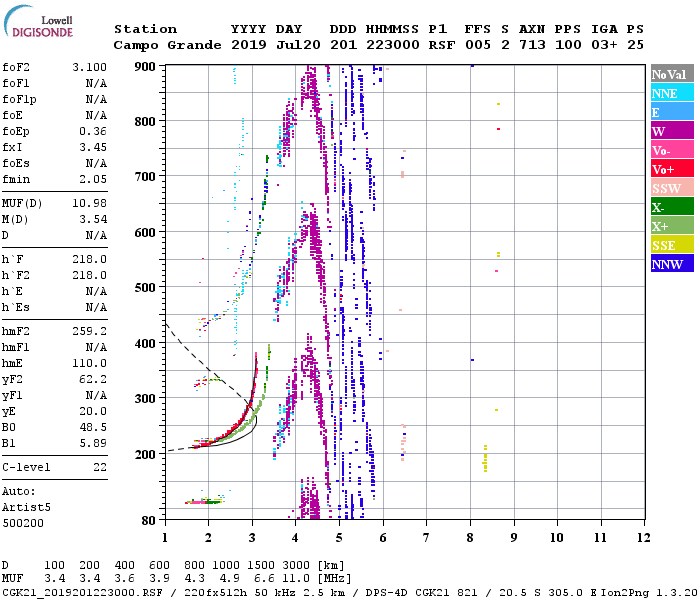This screenshot has height=600, width=700.
Task: Click the 223000 time value
Action: tap(393, 45)
